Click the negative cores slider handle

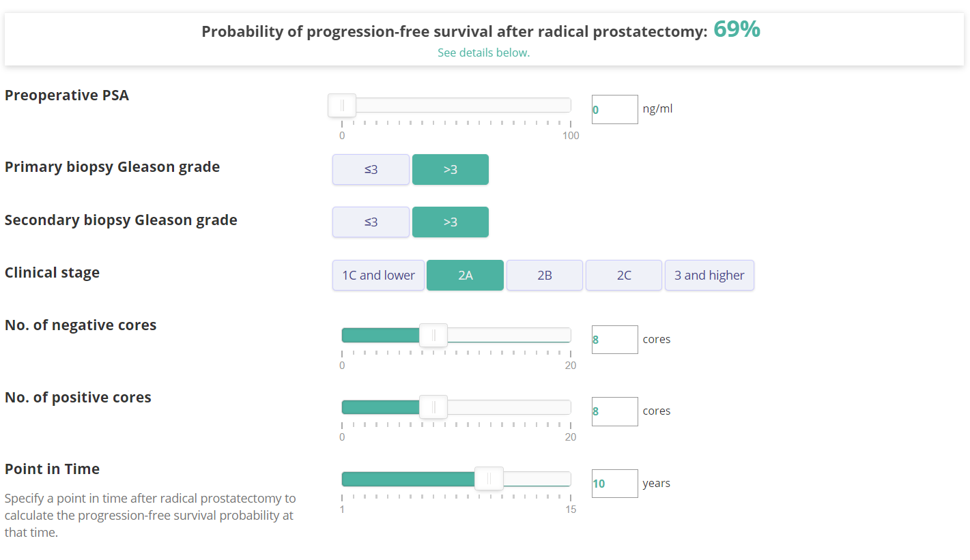click(x=433, y=335)
